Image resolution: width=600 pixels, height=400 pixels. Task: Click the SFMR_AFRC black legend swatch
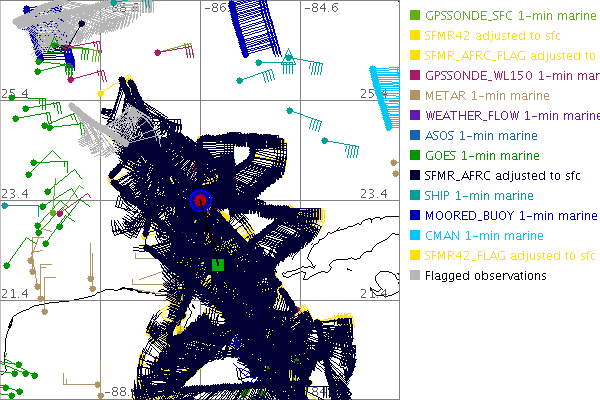(x=415, y=176)
